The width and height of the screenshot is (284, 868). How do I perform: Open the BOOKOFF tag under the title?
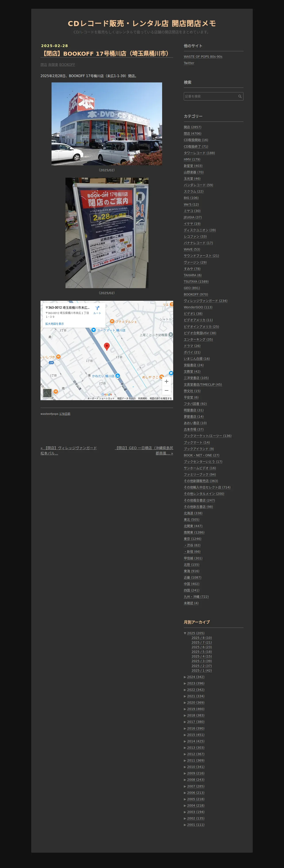point(67,65)
